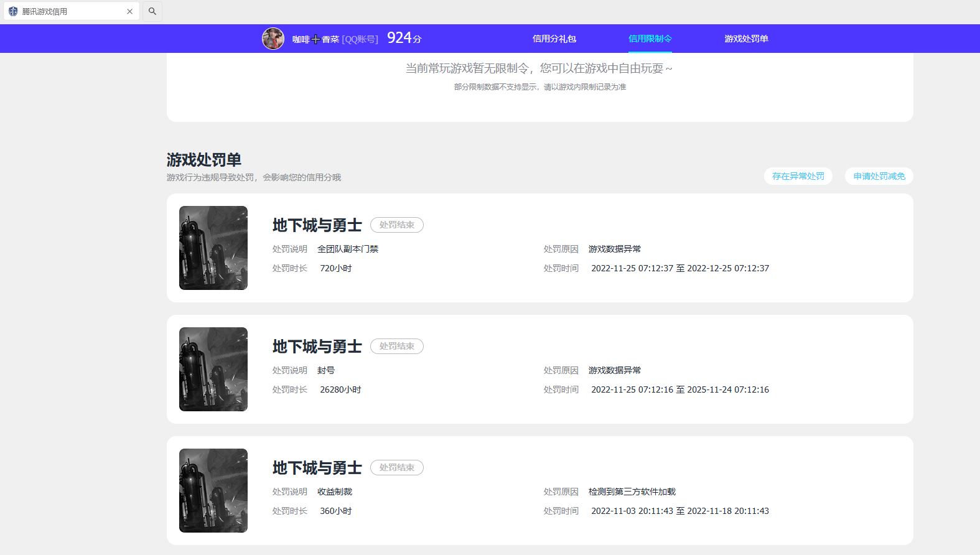Image resolution: width=980 pixels, height=555 pixels.
Task: Click the 924分 credit score
Action: 404,38
